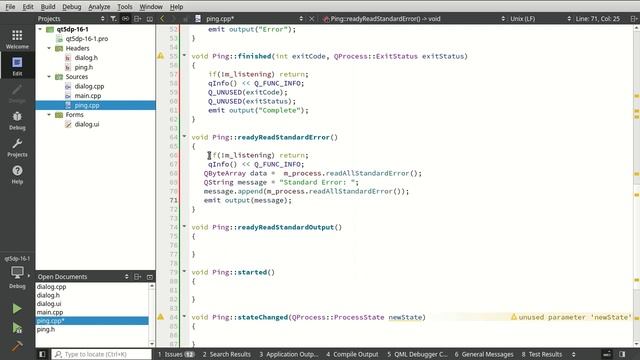Show the Application Output pane
Viewport: 640px width, 360px height.
289,354
